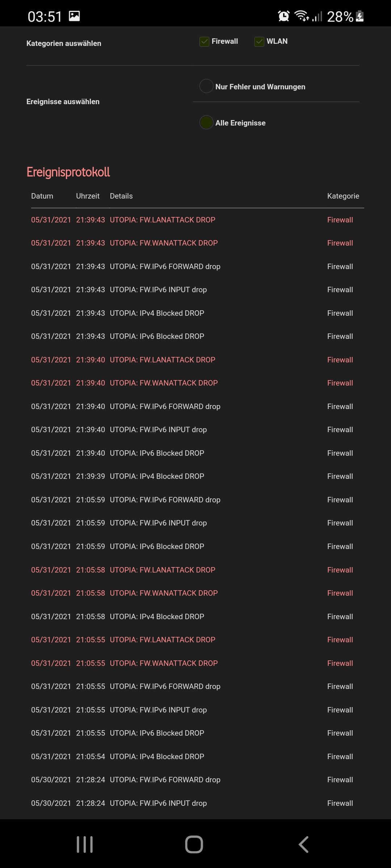Select IPv4 Blocked DROP entry at 21:39:39
The height and width of the screenshot is (868, 391).
point(157,476)
